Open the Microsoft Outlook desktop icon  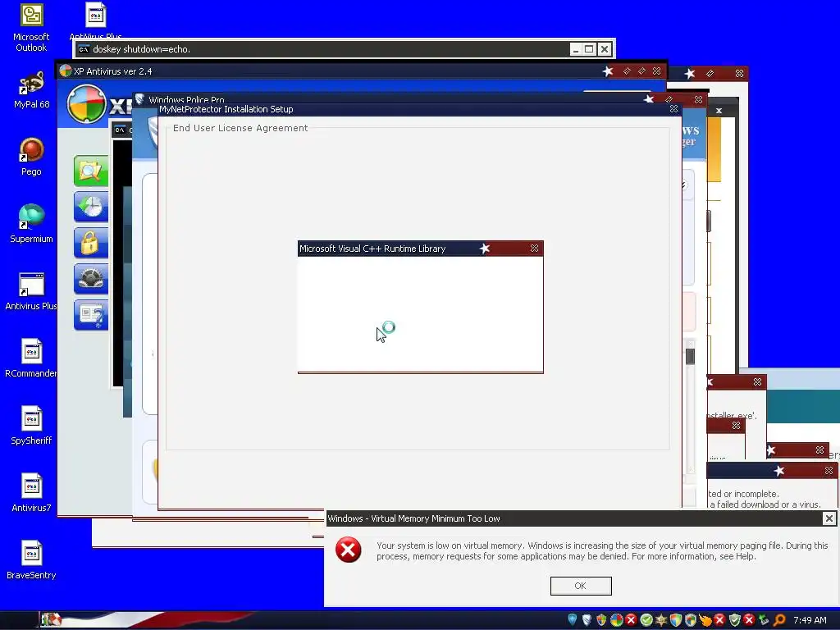point(31,15)
